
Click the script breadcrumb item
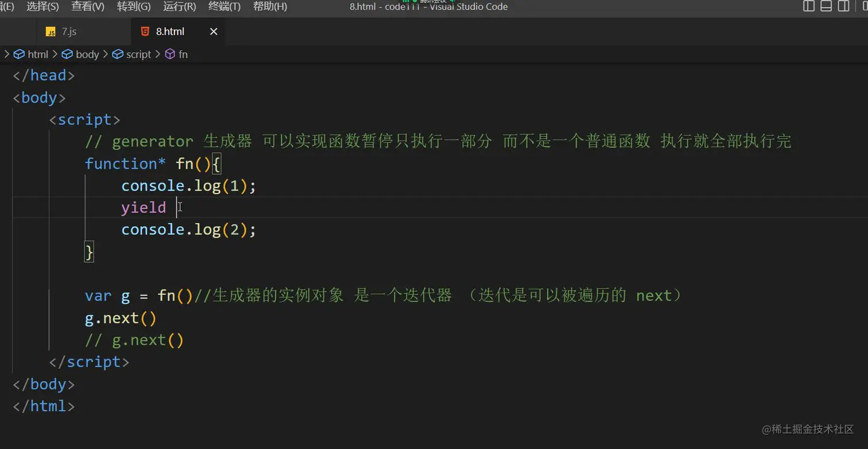click(132, 54)
